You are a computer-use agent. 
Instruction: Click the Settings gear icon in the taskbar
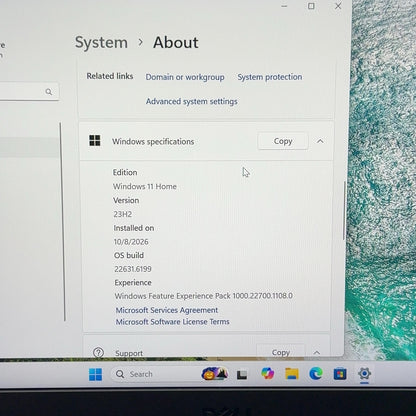[364, 373]
